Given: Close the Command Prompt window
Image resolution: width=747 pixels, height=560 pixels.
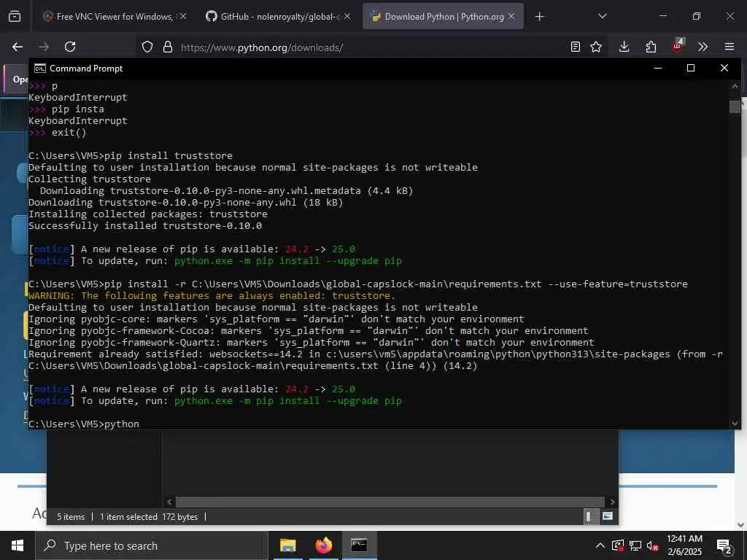Looking at the screenshot, I should pos(724,68).
